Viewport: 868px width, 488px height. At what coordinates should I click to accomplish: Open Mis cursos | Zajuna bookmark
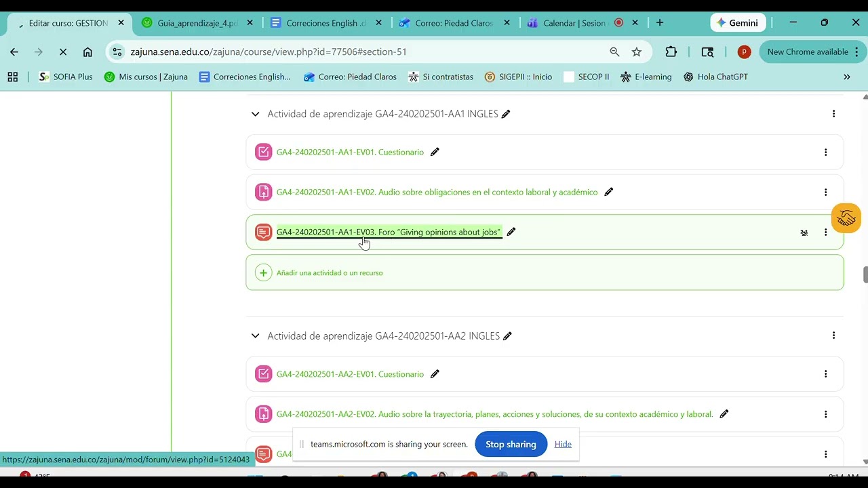(x=146, y=77)
